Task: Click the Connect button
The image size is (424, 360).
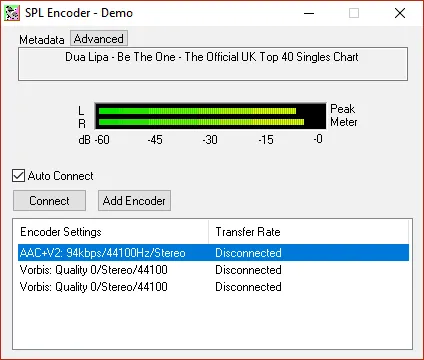Action: (x=49, y=201)
